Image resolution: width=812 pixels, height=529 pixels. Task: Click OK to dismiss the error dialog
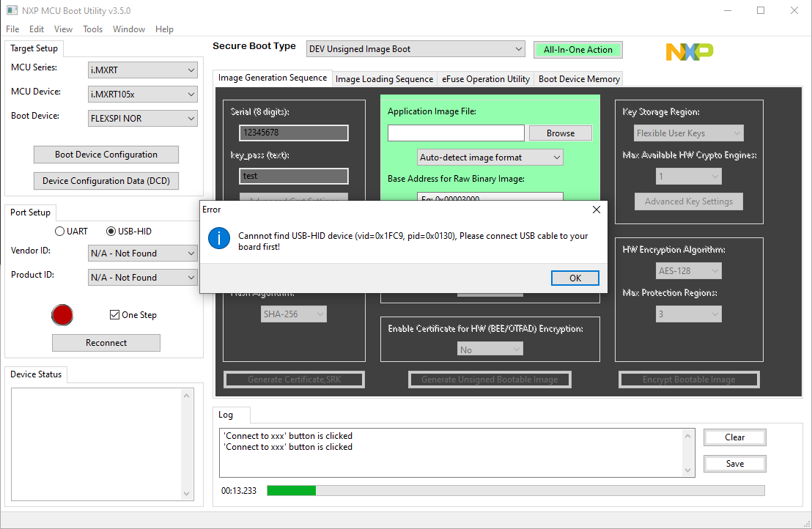575,278
